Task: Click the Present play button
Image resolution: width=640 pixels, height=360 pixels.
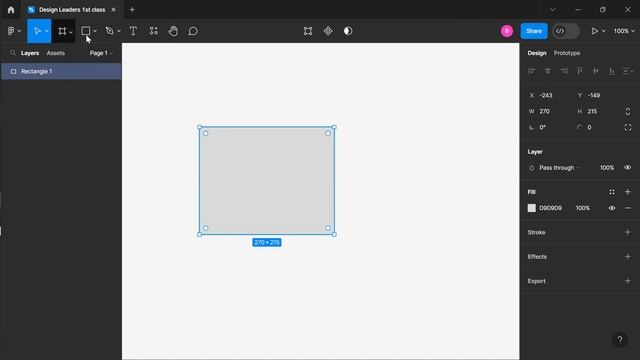Action: click(x=595, y=31)
